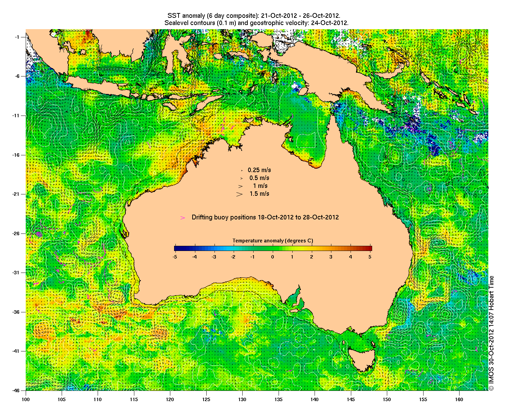Select the green colorbar segment above 0

point(273,249)
